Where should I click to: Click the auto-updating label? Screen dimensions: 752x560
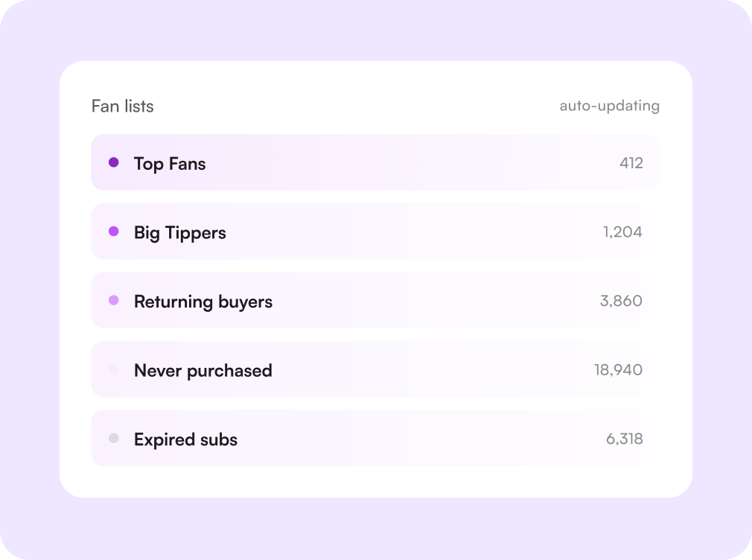pos(610,106)
